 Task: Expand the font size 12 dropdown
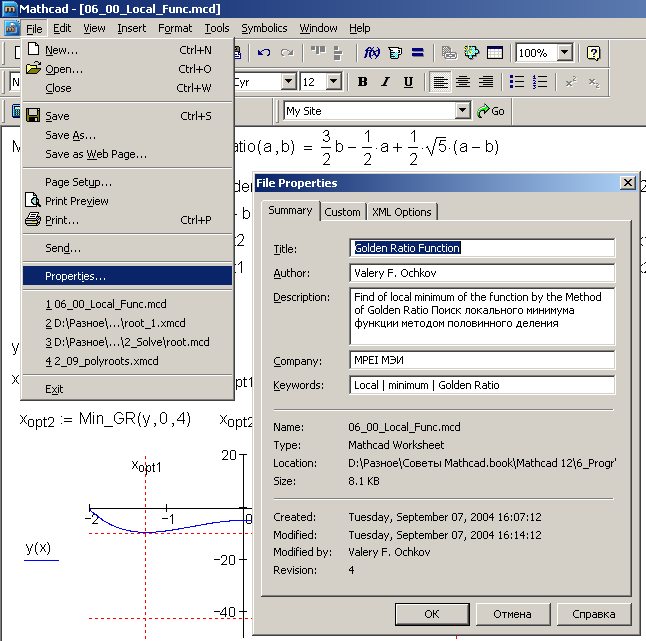334,81
